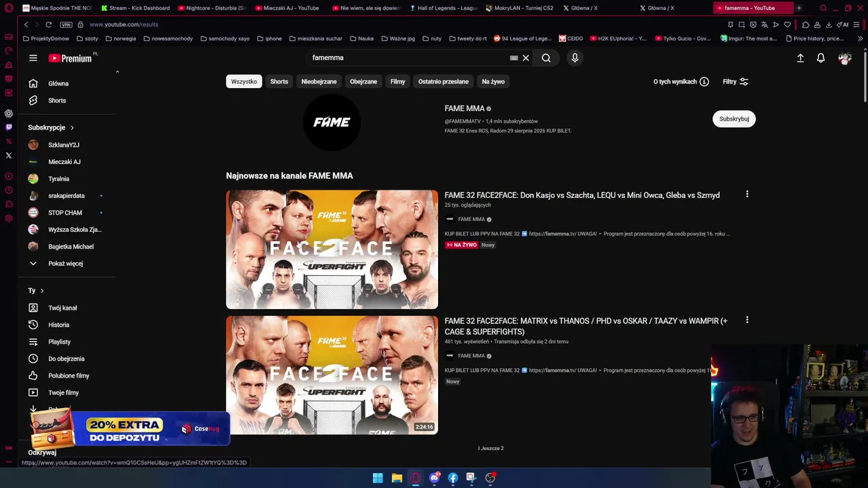Focus the YouTube search field

pyautogui.click(x=407, y=58)
